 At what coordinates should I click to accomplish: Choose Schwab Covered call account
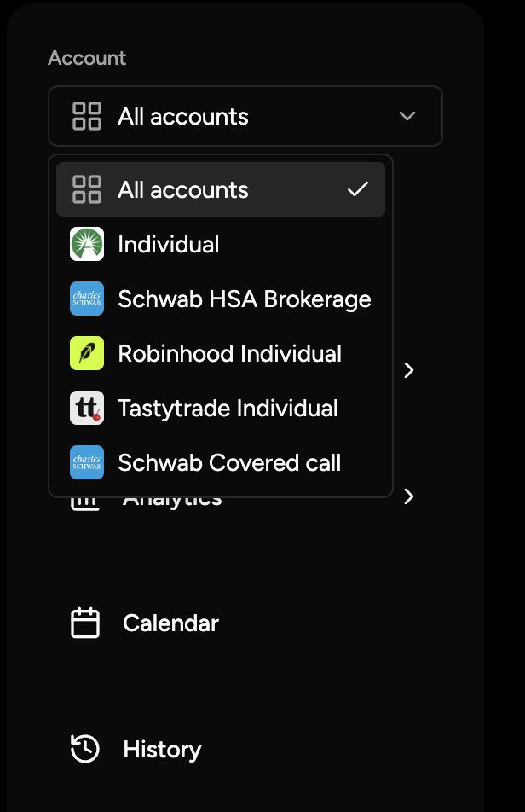point(221,462)
